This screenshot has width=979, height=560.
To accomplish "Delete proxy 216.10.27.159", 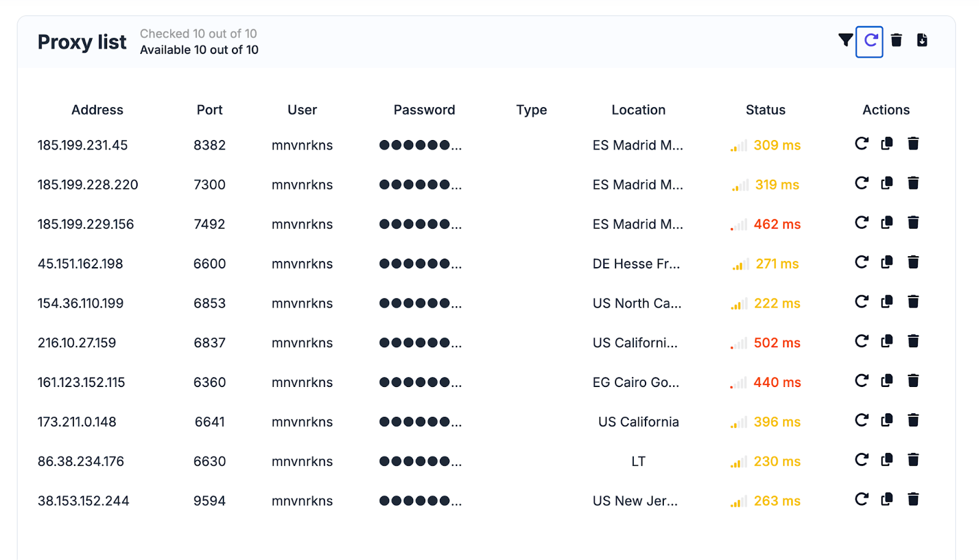I will pyautogui.click(x=913, y=341).
